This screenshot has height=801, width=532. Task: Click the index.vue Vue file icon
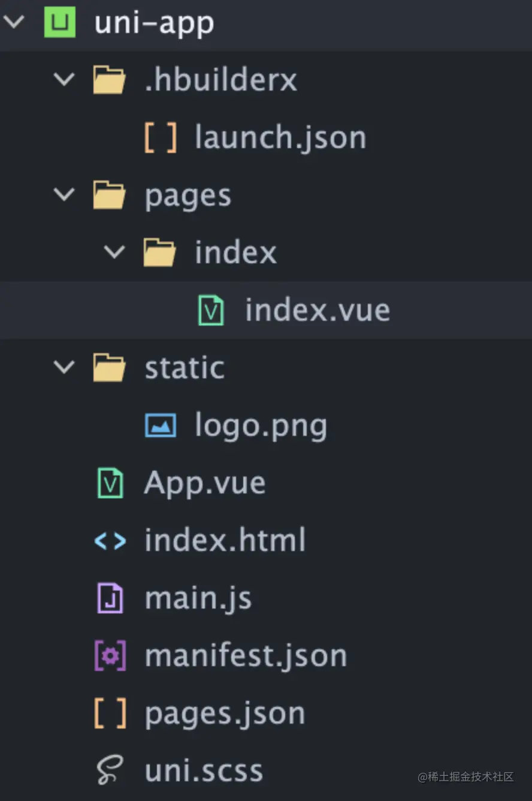click(211, 311)
